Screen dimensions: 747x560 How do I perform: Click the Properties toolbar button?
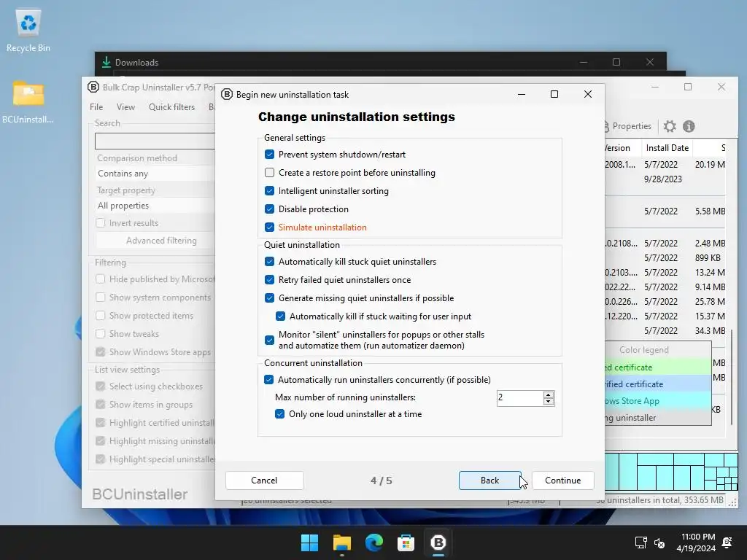[x=628, y=126]
